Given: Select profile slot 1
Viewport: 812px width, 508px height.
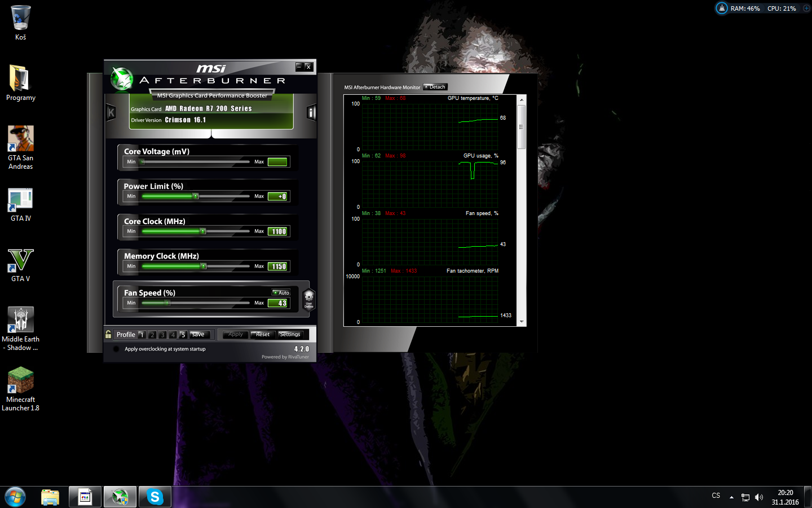Looking at the screenshot, I should coord(142,335).
